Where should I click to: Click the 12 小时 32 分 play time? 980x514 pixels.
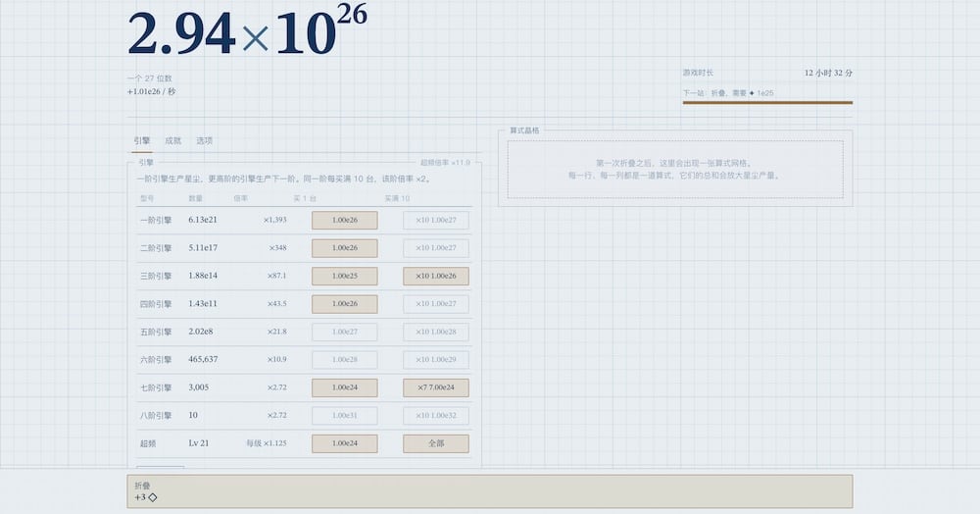click(x=828, y=73)
